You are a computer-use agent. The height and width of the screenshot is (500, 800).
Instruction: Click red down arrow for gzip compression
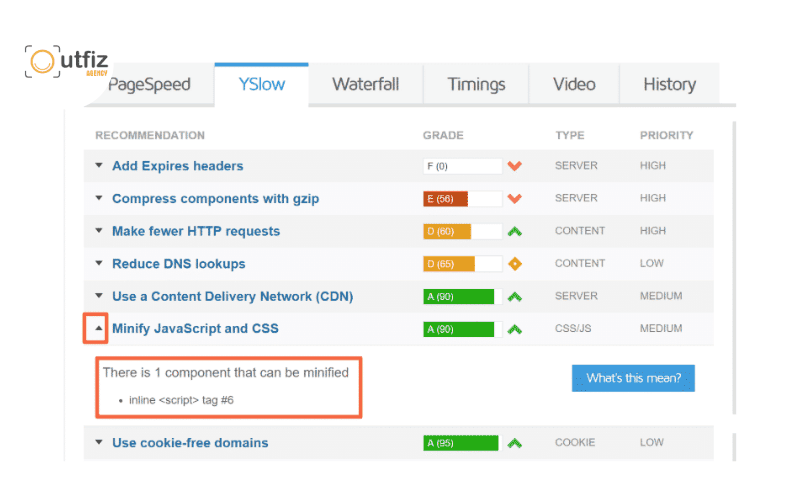[x=515, y=198]
